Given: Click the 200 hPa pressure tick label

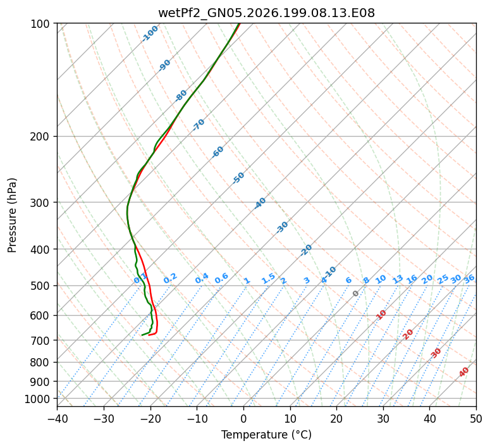Looking at the screenshot, I should click(x=41, y=137).
